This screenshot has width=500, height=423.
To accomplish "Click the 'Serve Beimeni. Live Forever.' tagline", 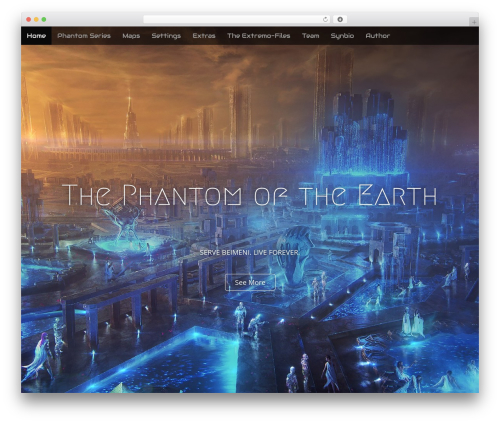I will tap(249, 253).
